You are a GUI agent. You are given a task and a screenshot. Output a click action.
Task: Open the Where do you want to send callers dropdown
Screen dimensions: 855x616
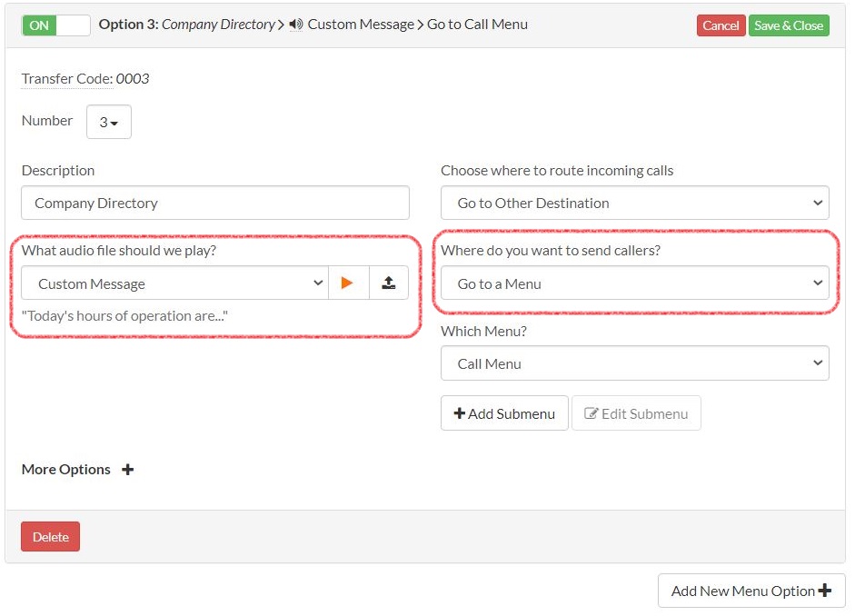point(634,283)
